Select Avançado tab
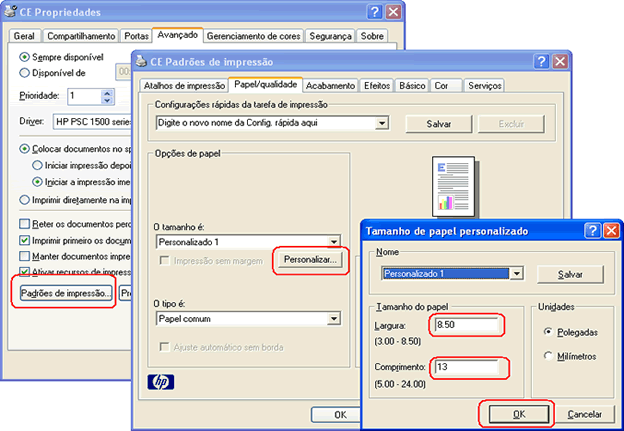This screenshot has width=624, height=431. click(177, 35)
